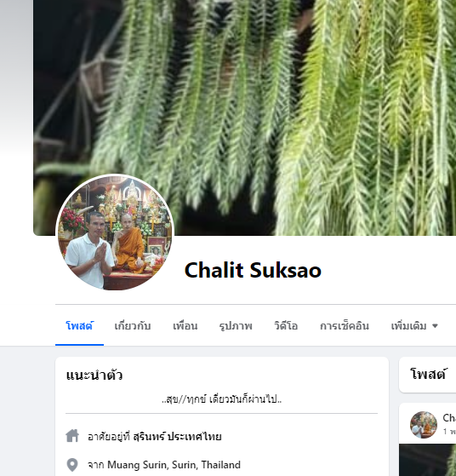Viewport: 456px width, 476px height.
Task: Switch to the เกี่ยวกับ (About) tab
Action: (133, 326)
